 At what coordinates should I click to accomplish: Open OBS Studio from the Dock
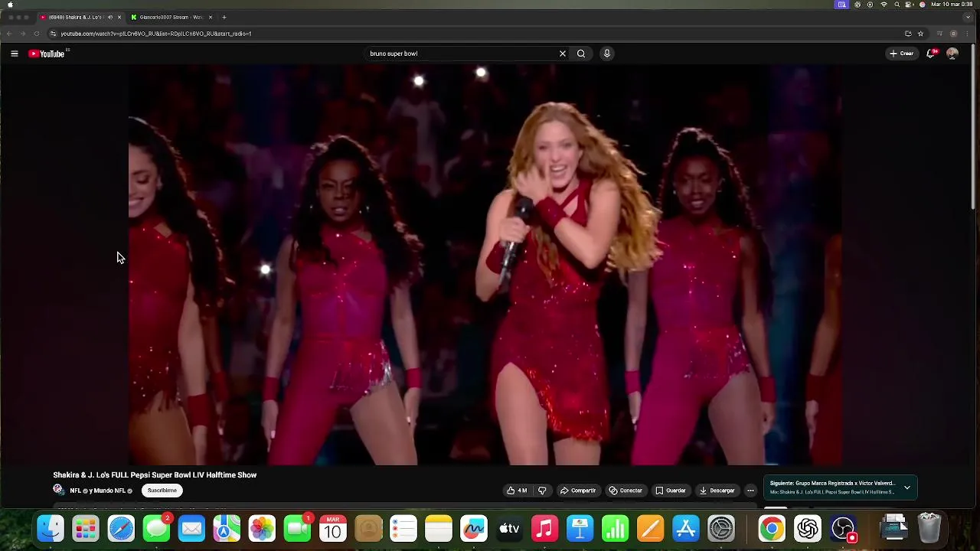[843, 528]
